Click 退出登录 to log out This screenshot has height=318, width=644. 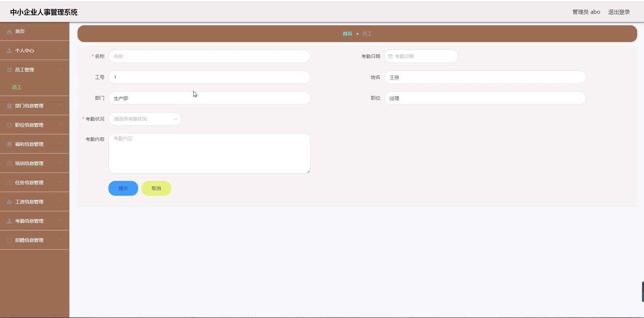pyautogui.click(x=619, y=12)
